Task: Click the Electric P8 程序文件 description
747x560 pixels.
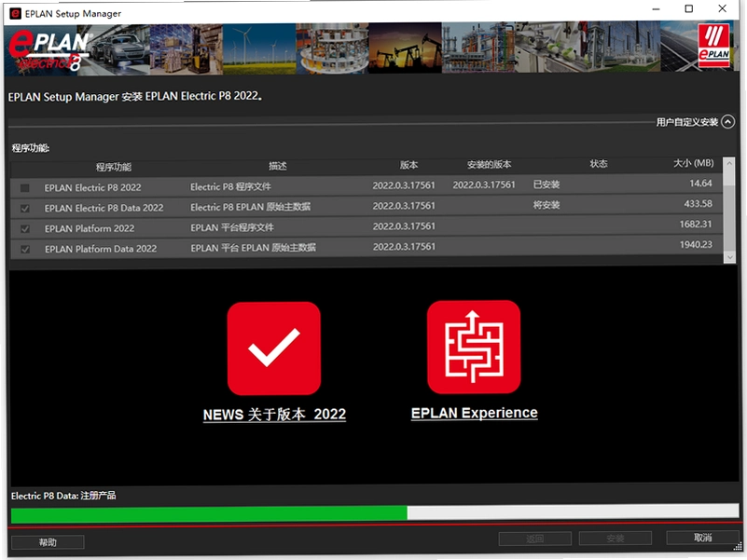Action: 230,186
